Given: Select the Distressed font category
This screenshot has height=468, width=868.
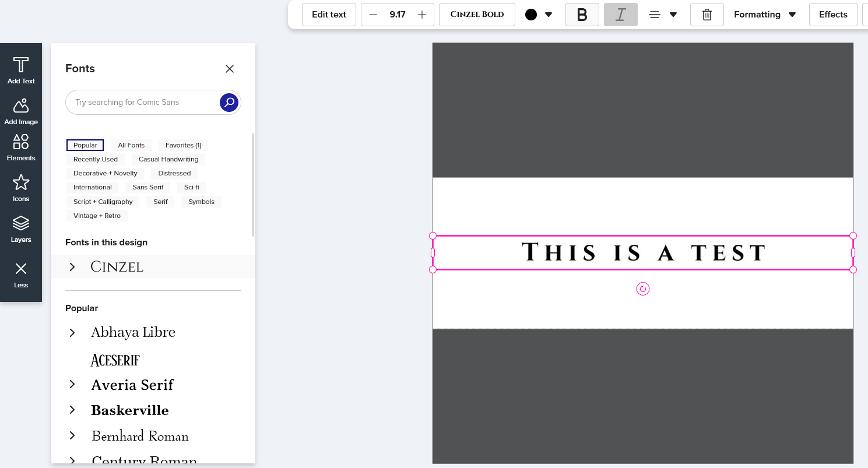Looking at the screenshot, I should pyautogui.click(x=174, y=173).
